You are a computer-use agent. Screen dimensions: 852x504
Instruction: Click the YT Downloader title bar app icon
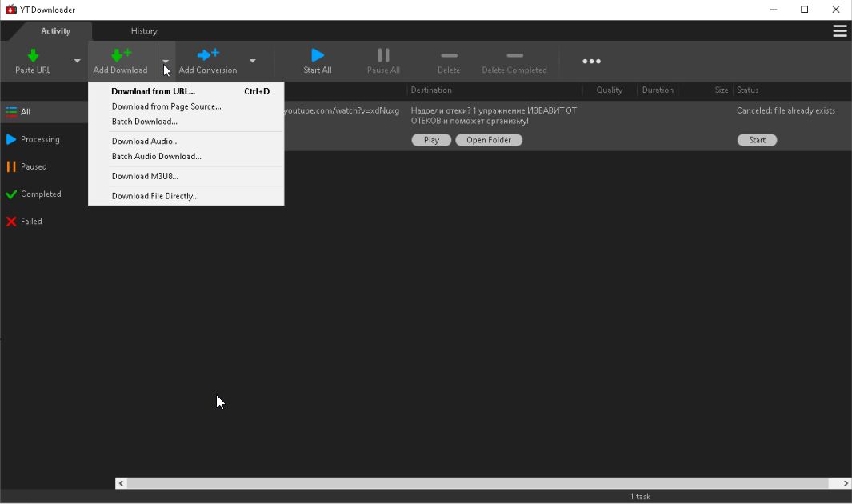coord(11,10)
